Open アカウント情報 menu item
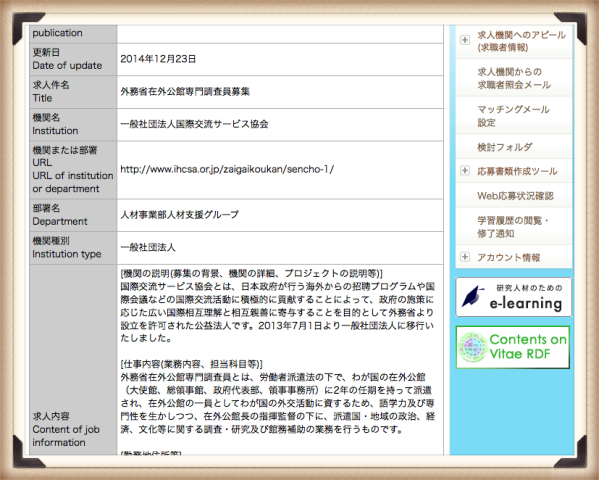 [x=508, y=257]
